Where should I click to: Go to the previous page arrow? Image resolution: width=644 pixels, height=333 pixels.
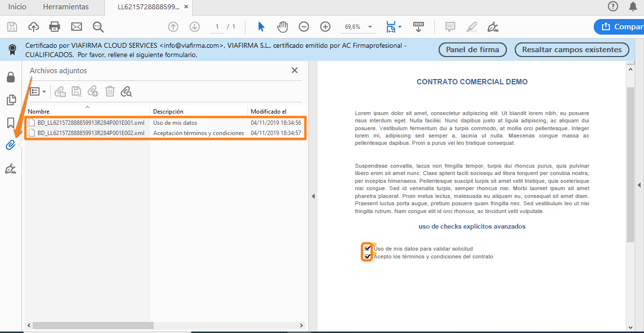pyautogui.click(x=173, y=27)
